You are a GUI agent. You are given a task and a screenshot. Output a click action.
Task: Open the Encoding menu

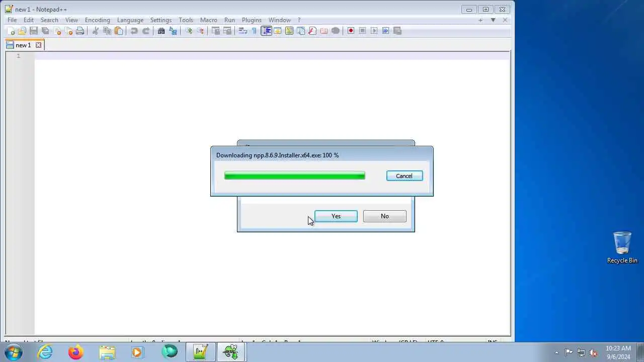coord(98,20)
